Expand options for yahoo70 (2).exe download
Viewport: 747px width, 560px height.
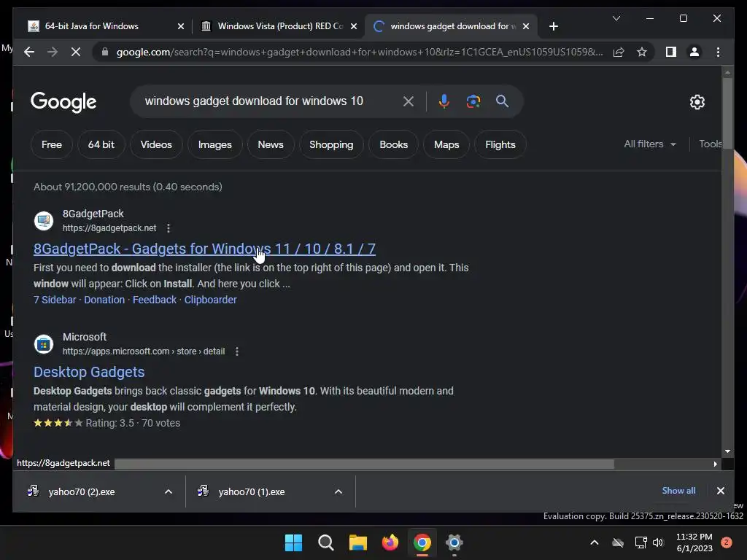point(169,491)
